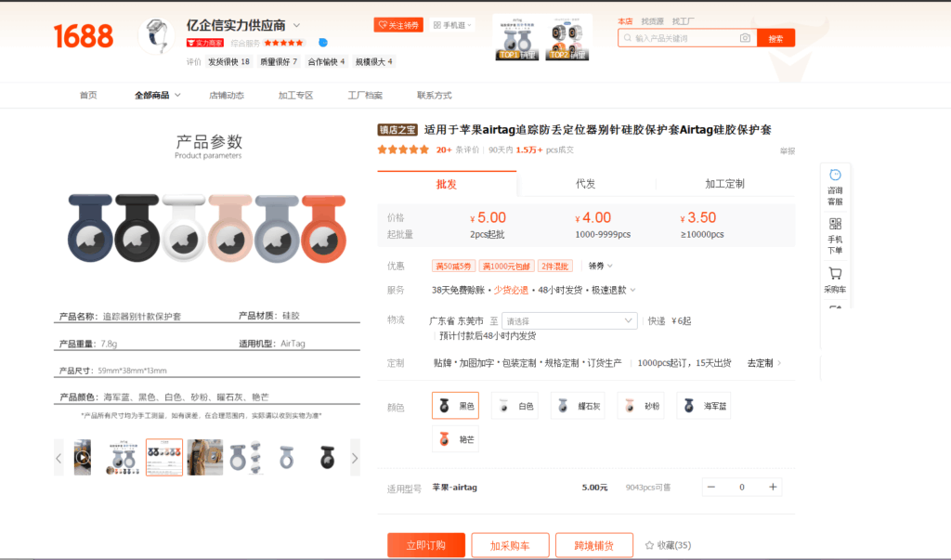
Task: Decrease quantity with minus button
Action: [x=711, y=487]
